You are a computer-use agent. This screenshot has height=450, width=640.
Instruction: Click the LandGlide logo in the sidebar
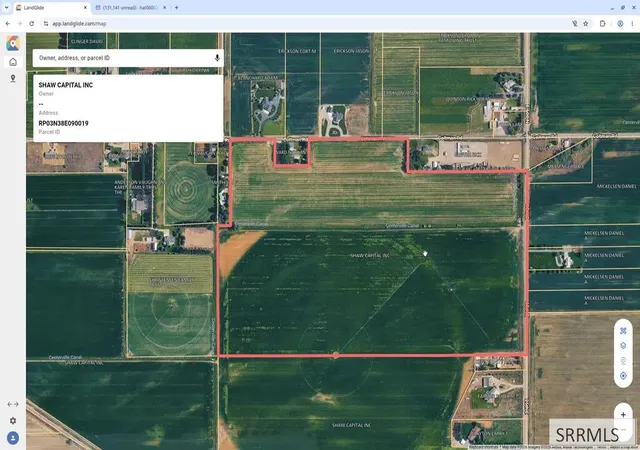pos(13,43)
